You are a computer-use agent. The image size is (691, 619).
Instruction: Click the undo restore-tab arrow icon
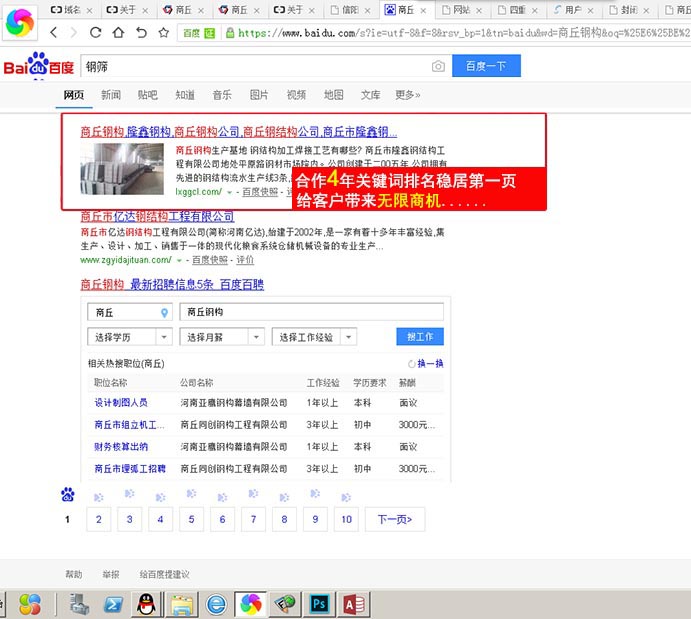[141, 32]
